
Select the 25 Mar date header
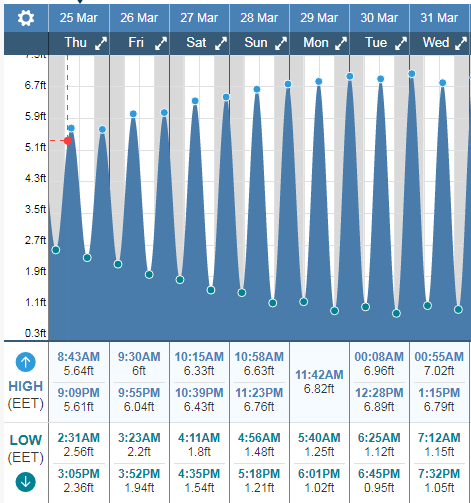coord(79,18)
